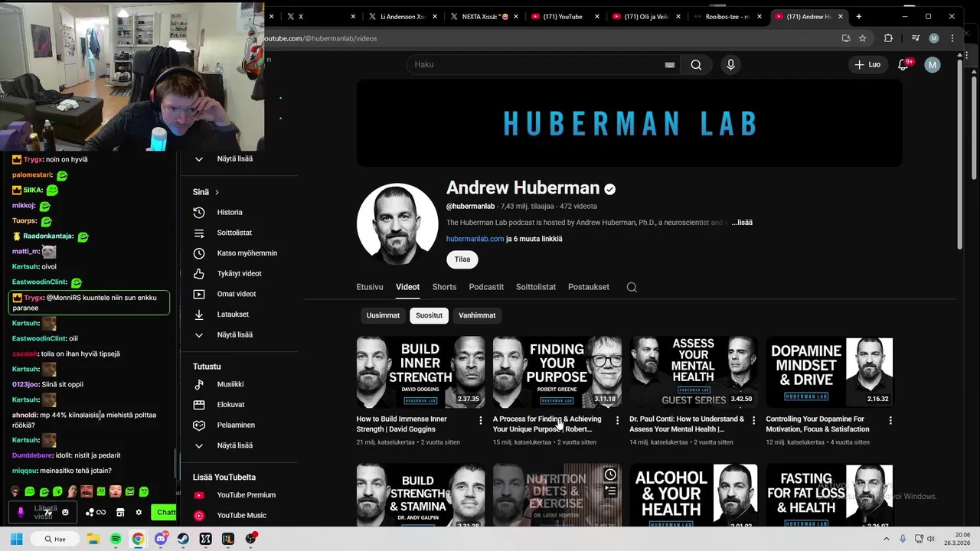
Task: Open the emoji picker in chat input
Action: point(65,513)
